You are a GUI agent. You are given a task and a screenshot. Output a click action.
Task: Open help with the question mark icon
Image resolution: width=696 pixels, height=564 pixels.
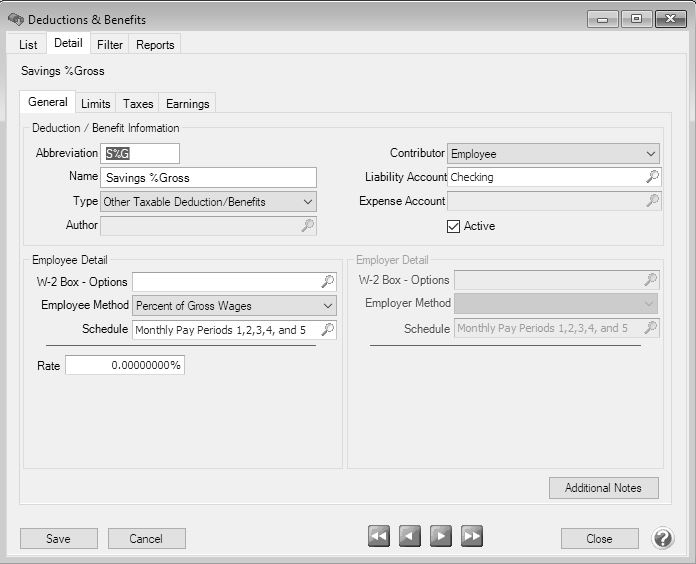pyautogui.click(x=663, y=539)
